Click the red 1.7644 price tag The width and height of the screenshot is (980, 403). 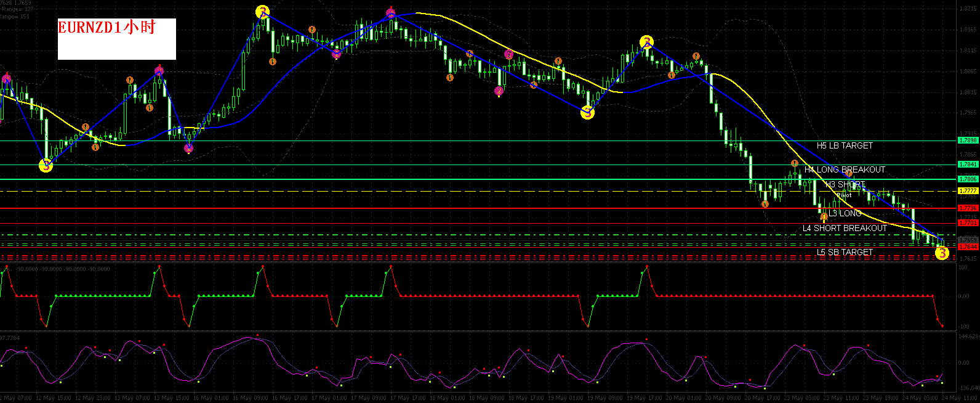click(x=968, y=246)
